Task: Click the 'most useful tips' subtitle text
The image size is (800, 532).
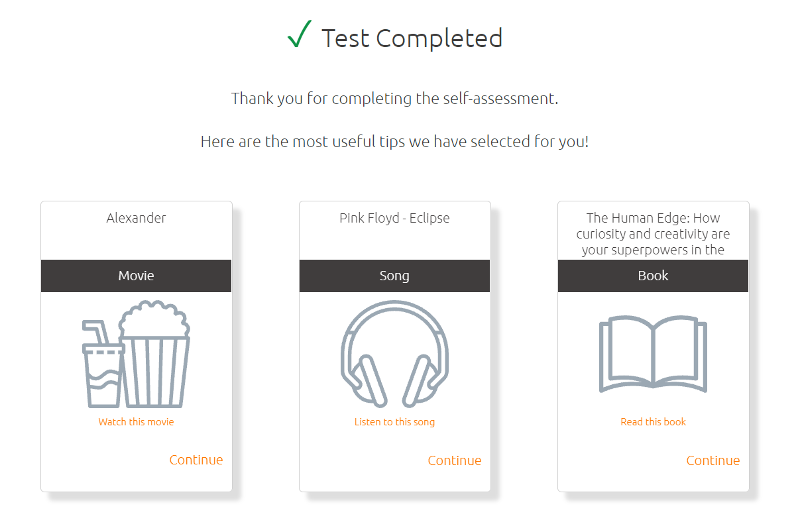Action: [394, 142]
